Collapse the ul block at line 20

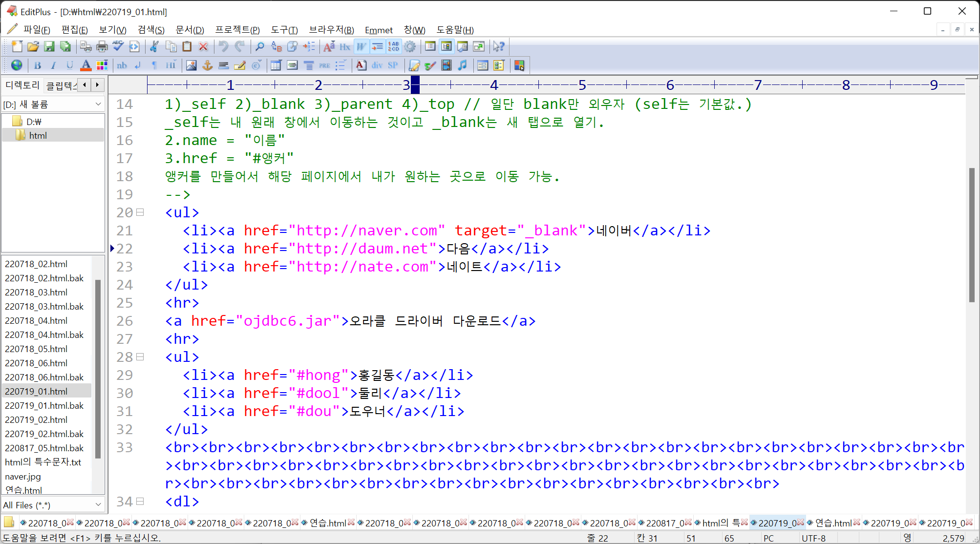[140, 212]
